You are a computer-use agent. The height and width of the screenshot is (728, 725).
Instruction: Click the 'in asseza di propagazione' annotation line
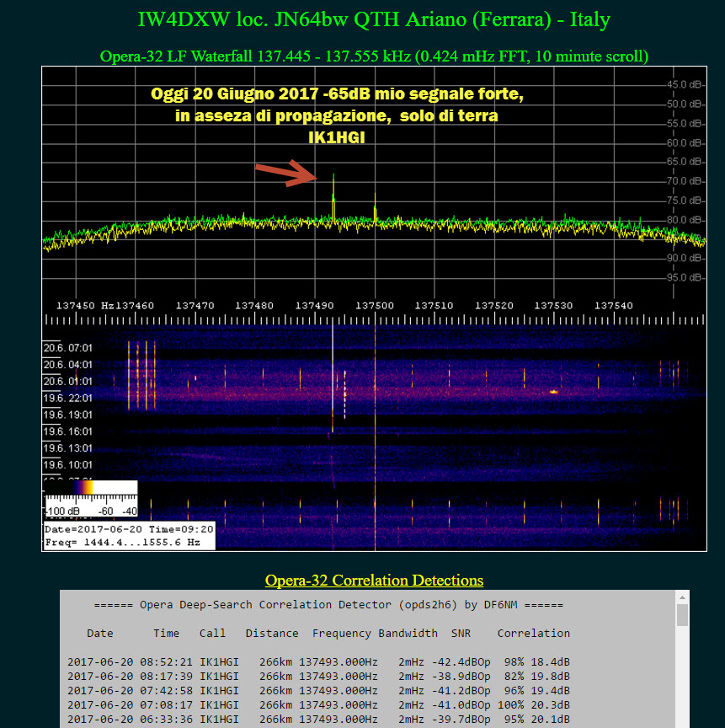click(x=337, y=115)
